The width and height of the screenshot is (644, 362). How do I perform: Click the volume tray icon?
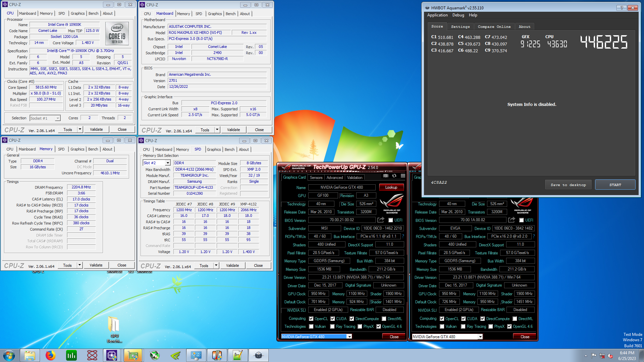click(x=610, y=356)
